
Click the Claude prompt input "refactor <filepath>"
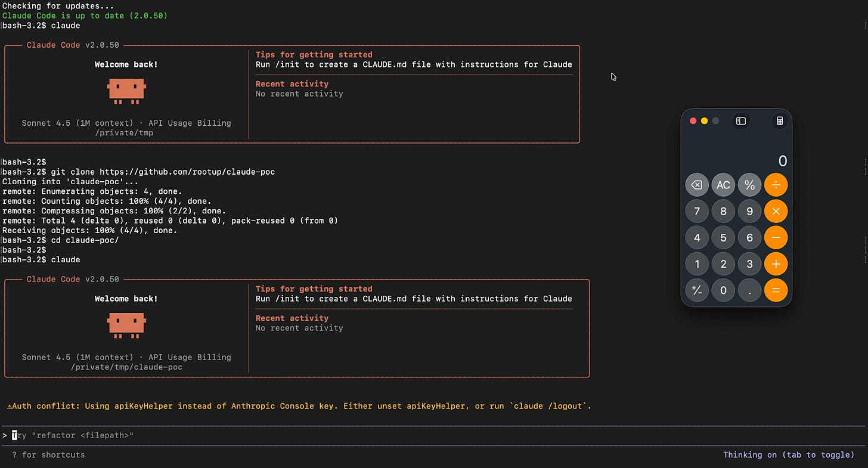click(x=433, y=435)
